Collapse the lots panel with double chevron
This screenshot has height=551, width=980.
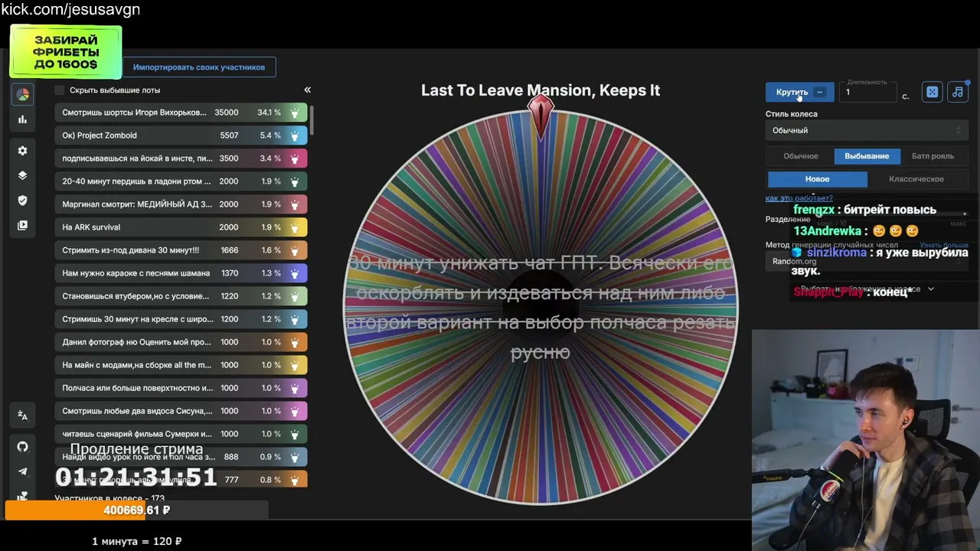pos(308,90)
